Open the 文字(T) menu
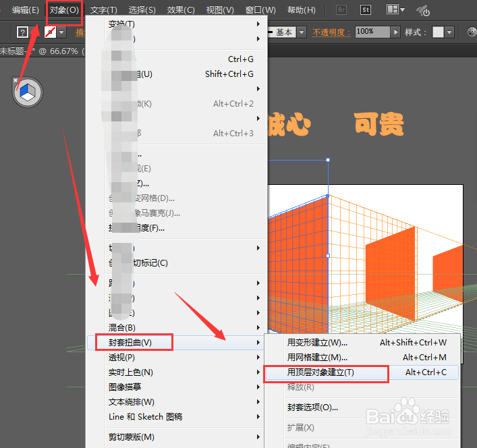The height and width of the screenshot is (448, 477). [x=104, y=10]
